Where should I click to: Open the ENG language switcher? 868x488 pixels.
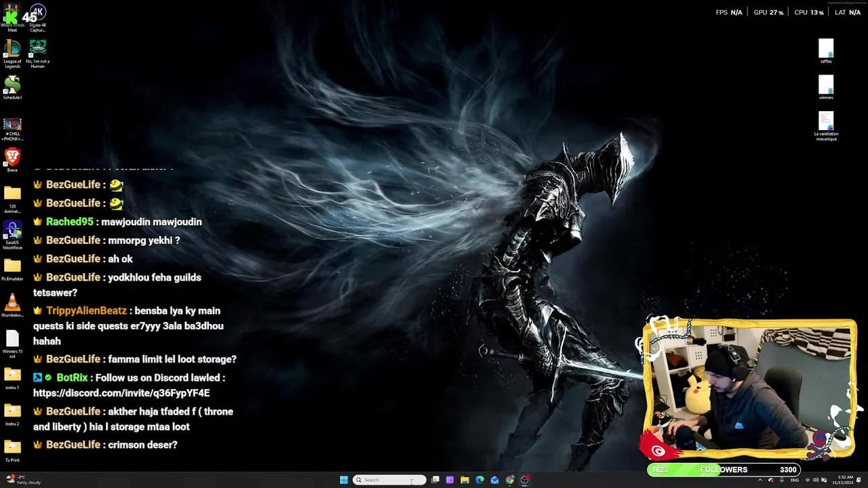(795, 480)
